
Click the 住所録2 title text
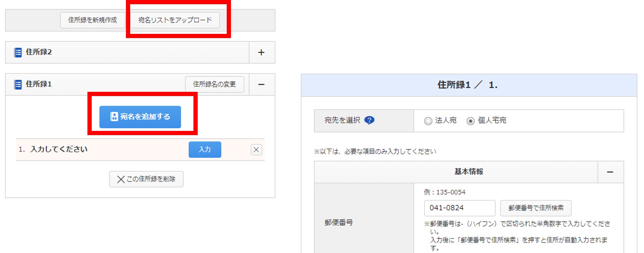click(39, 52)
